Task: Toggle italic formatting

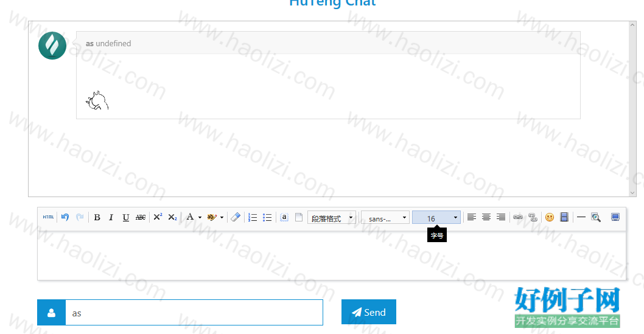Action: pos(111,217)
